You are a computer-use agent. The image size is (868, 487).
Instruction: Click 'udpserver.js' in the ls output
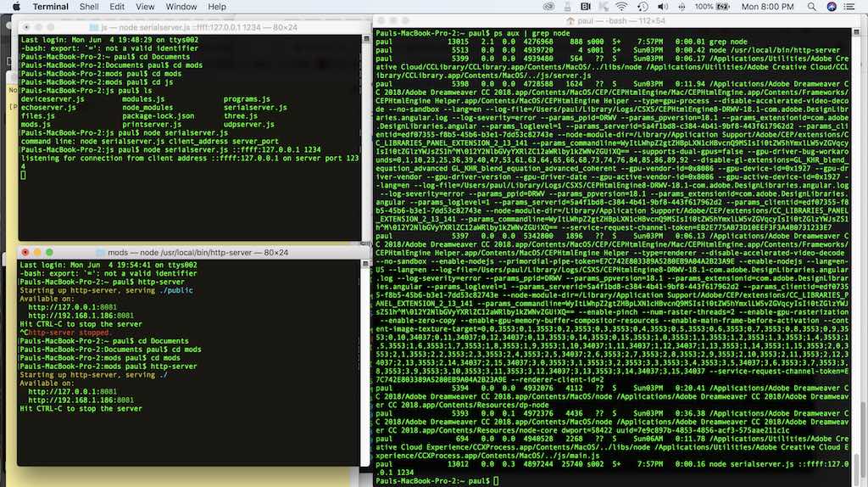[248, 124]
